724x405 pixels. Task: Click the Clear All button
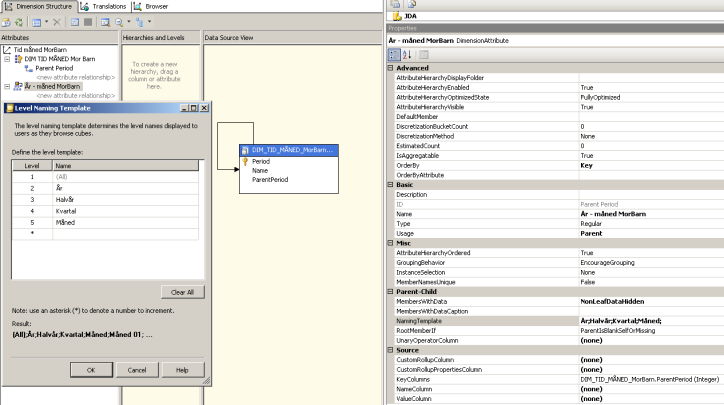[x=182, y=292]
